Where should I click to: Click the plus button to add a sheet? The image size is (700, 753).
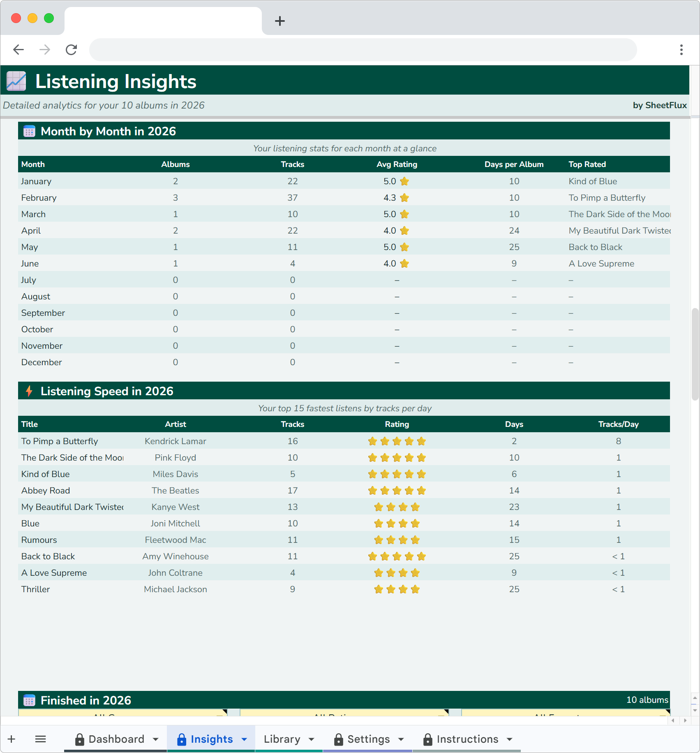[x=11, y=739]
